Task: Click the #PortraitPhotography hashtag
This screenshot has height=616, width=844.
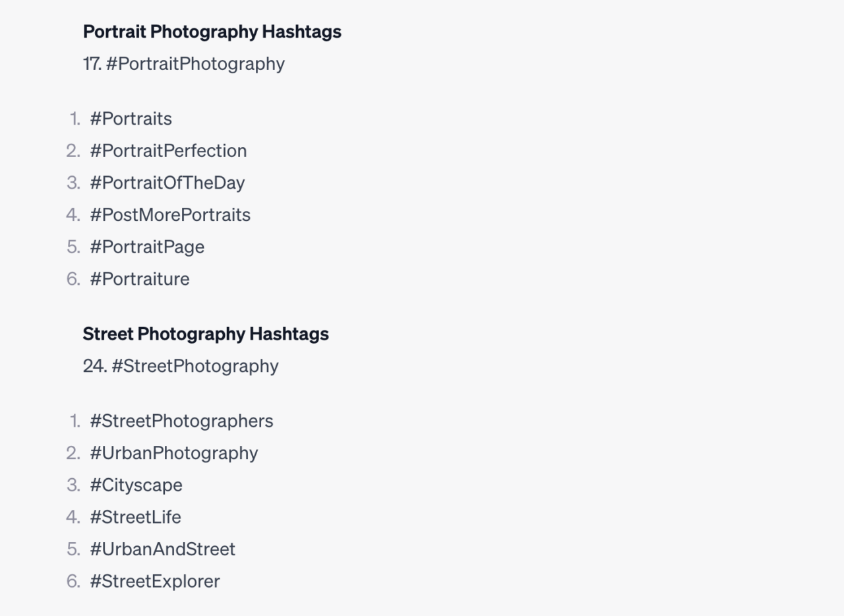Action: pyautogui.click(x=195, y=64)
